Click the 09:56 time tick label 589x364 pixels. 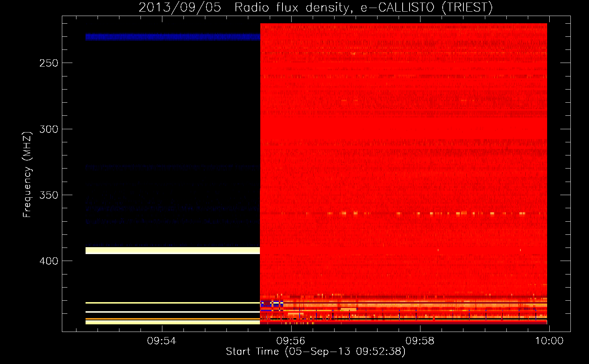click(x=290, y=341)
